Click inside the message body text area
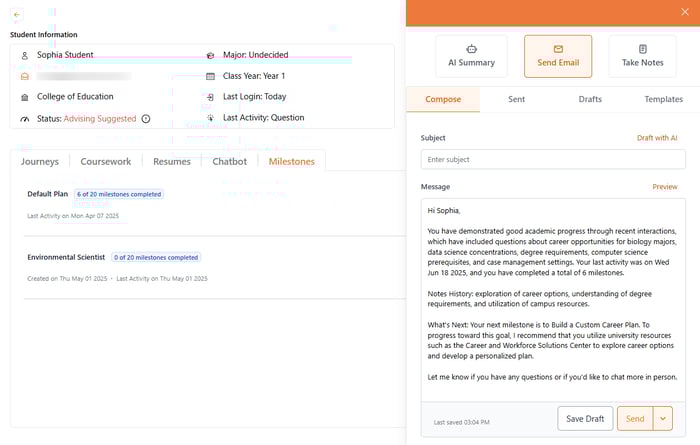The image size is (700, 445). (x=553, y=300)
